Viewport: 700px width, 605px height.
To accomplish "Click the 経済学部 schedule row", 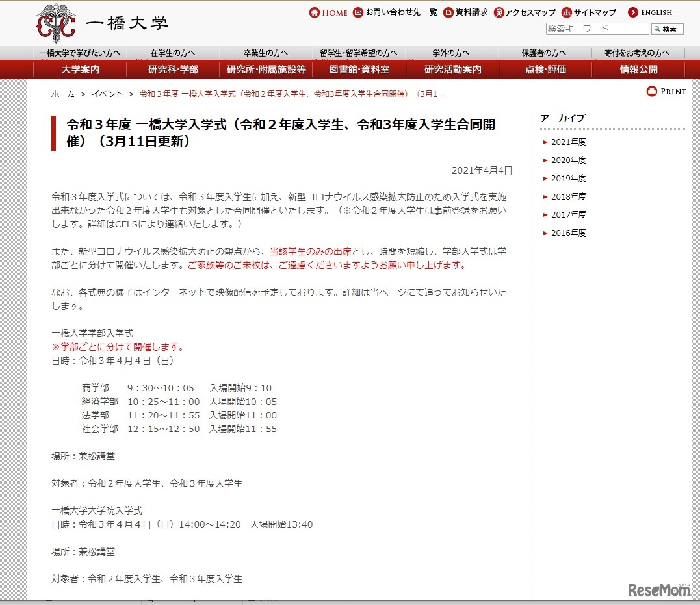I will [179, 402].
